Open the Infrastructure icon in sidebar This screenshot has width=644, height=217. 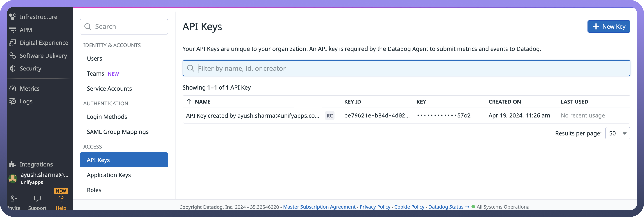pos(13,17)
